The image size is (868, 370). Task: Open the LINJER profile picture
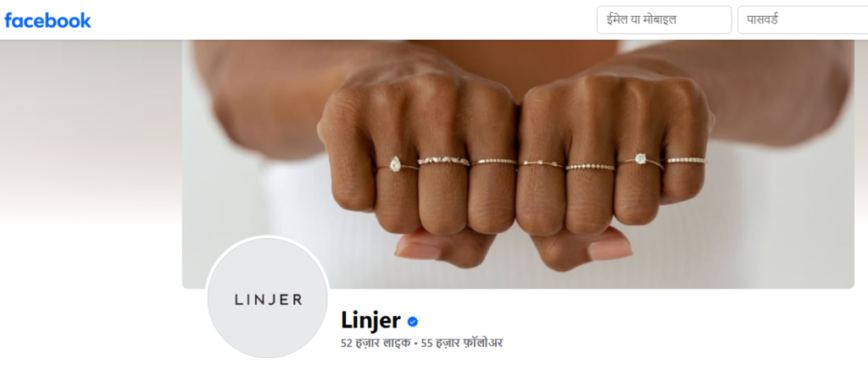268,299
